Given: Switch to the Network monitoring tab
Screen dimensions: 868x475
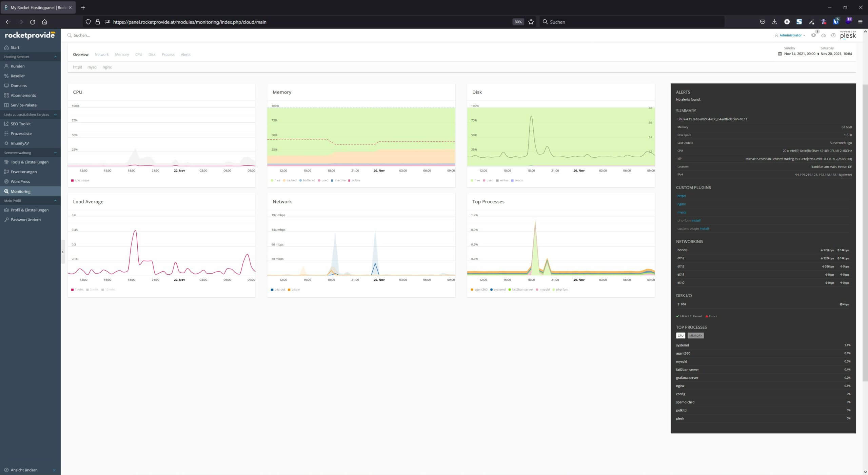Looking at the screenshot, I should tap(102, 55).
